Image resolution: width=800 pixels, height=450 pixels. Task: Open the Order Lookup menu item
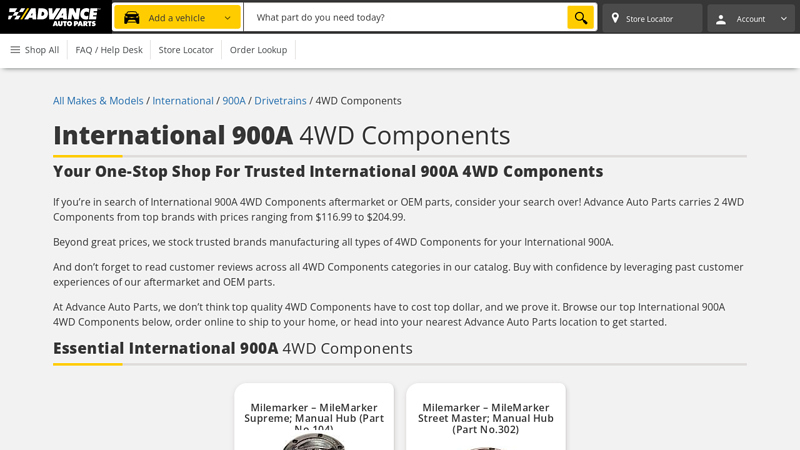click(258, 49)
